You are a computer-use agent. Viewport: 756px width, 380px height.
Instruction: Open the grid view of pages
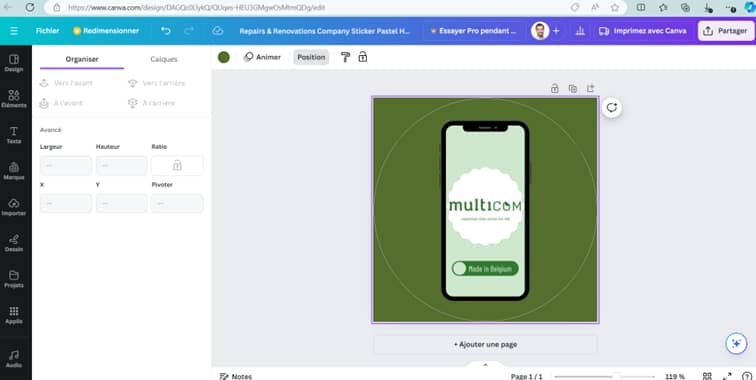pos(707,376)
